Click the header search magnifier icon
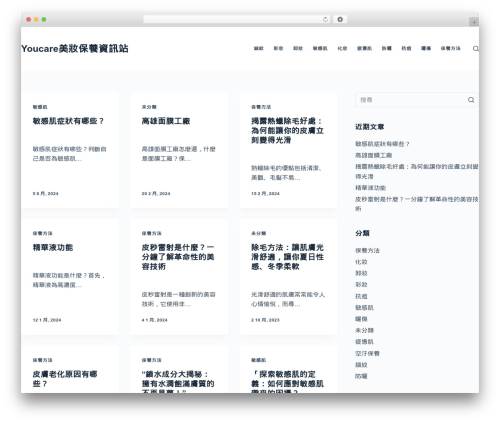Screen dimensions: 500x423 pyautogui.click(x=476, y=49)
